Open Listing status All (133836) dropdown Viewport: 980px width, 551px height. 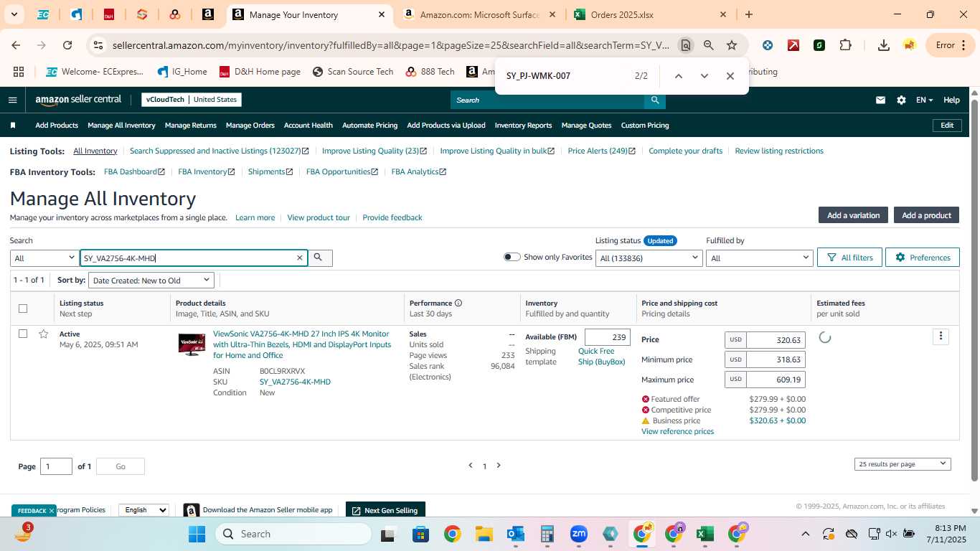[649, 258]
